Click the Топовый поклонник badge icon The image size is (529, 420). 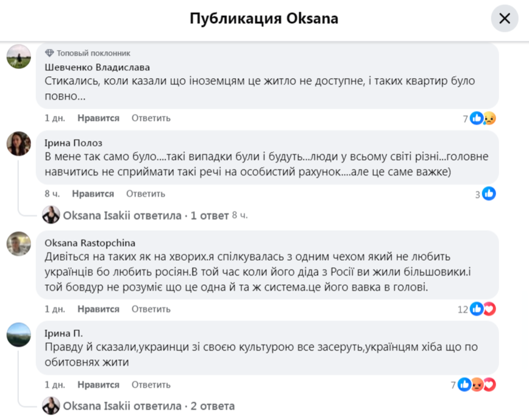click(x=51, y=52)
